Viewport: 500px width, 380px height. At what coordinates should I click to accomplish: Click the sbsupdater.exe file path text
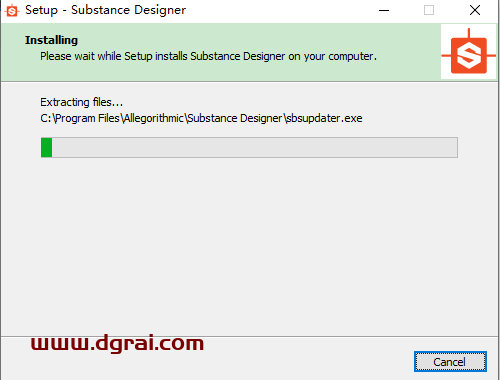pos(201,118)
